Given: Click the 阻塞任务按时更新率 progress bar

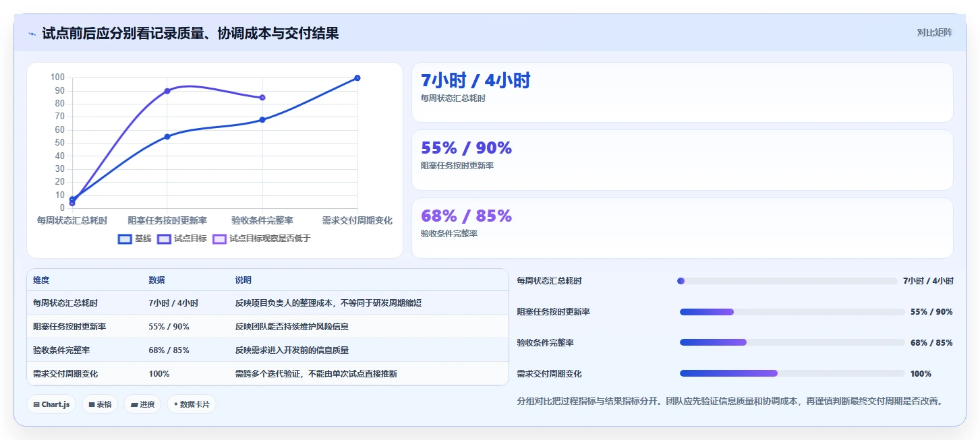Looking at the screenshot, I should (792, 312).
